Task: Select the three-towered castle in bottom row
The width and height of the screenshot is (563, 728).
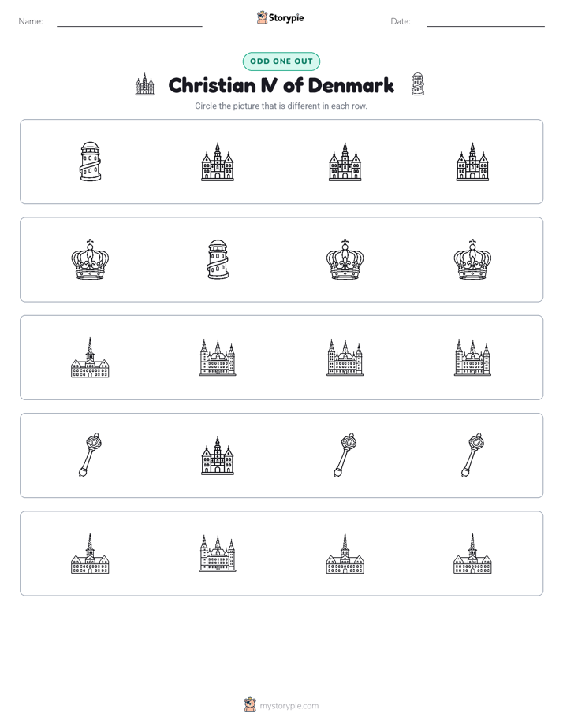Action: pyautogui.click(x=218, y=553)
